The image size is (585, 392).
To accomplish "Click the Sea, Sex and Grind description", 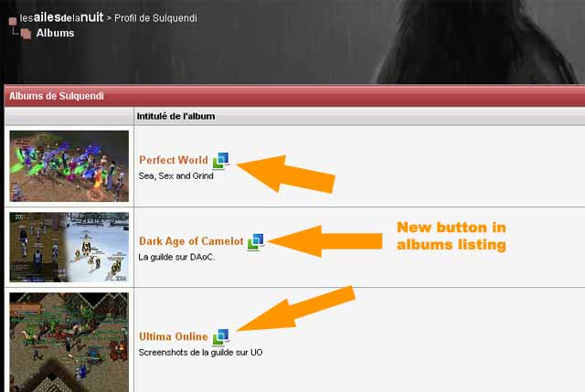I will (175, 176).
